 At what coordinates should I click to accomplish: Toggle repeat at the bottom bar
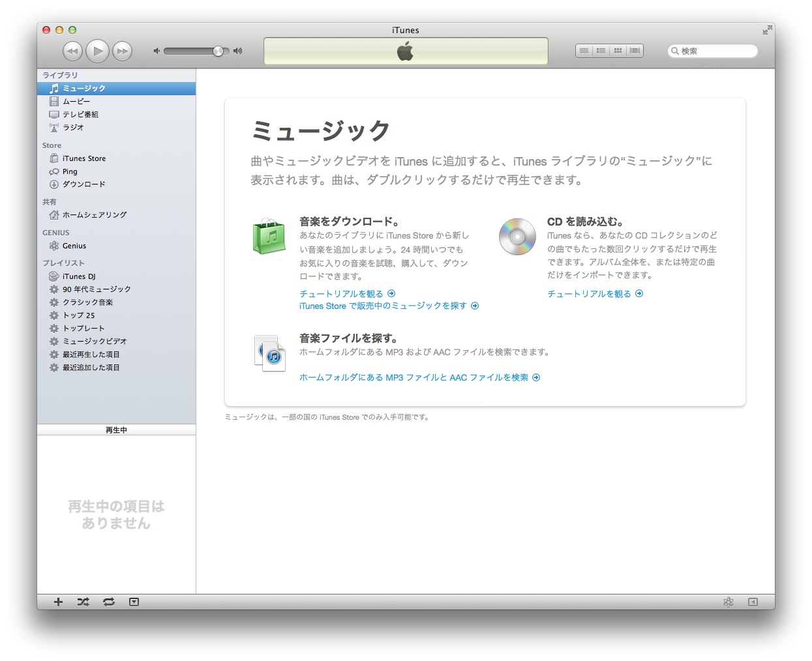(109, 602)
